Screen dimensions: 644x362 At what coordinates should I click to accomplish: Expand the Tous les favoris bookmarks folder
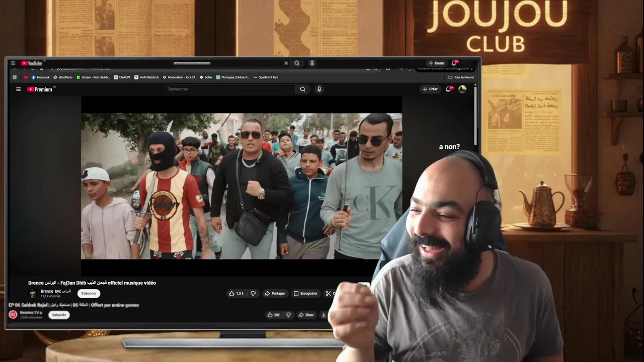click(x=461, y=77)
